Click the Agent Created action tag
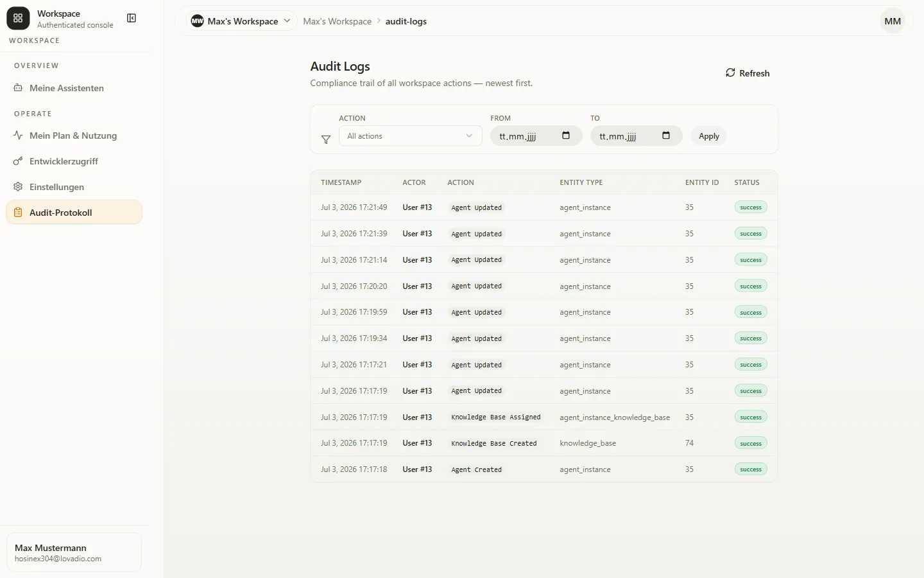The image size is (924, 578). click(477, 469)
